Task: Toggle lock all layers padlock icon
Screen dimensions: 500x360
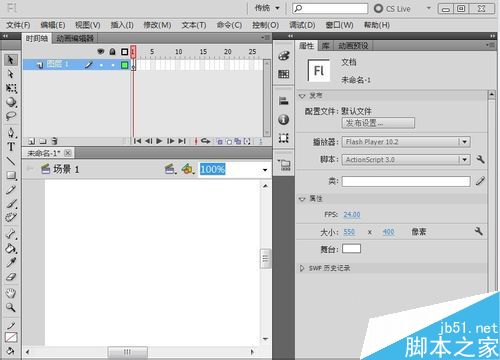Action: [x=113, y=51]
